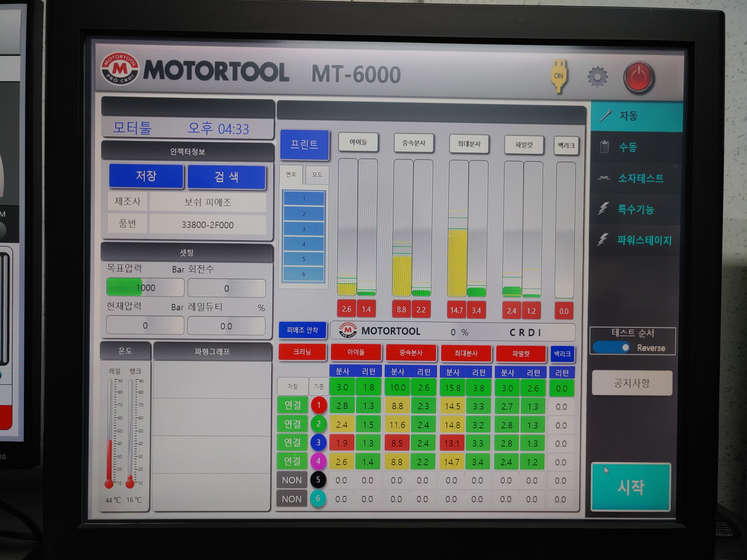Click the red power button icon

[x=639, y=77]
